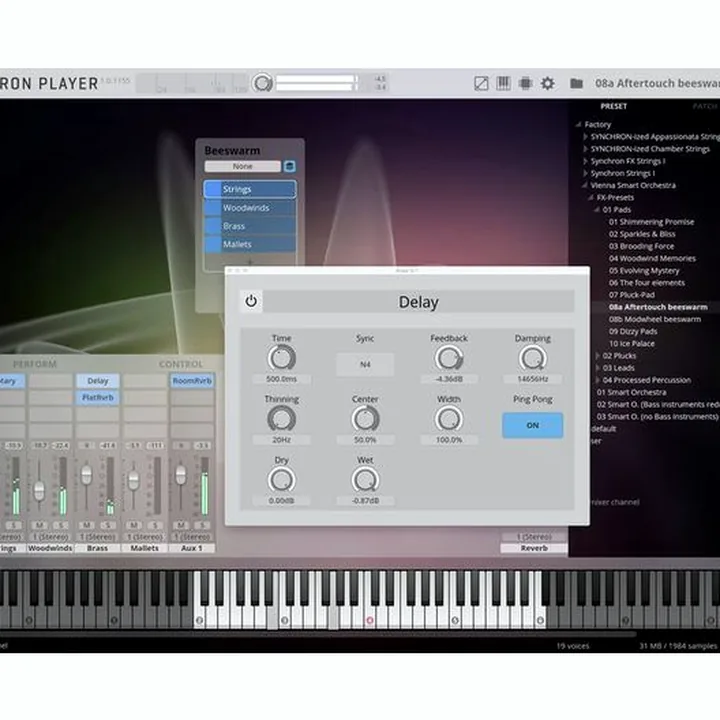Click the blue color square of the Woodwinds slot
This screenshot has width=720, height=720.
[213, 208]
